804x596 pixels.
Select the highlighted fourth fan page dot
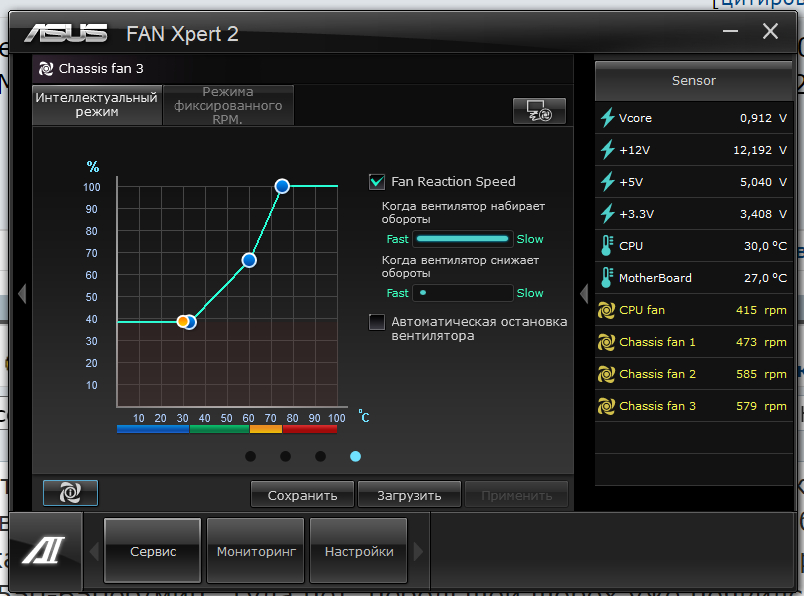355,456
